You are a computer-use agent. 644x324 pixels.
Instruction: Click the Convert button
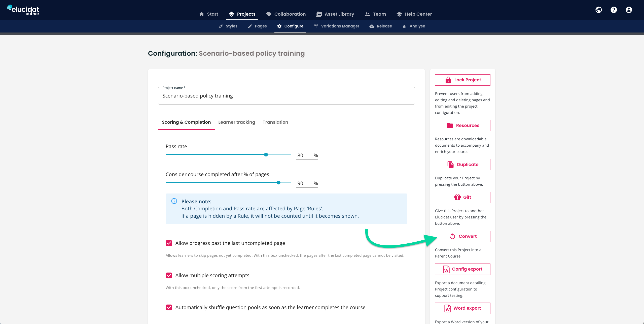[x=462, y=236]
